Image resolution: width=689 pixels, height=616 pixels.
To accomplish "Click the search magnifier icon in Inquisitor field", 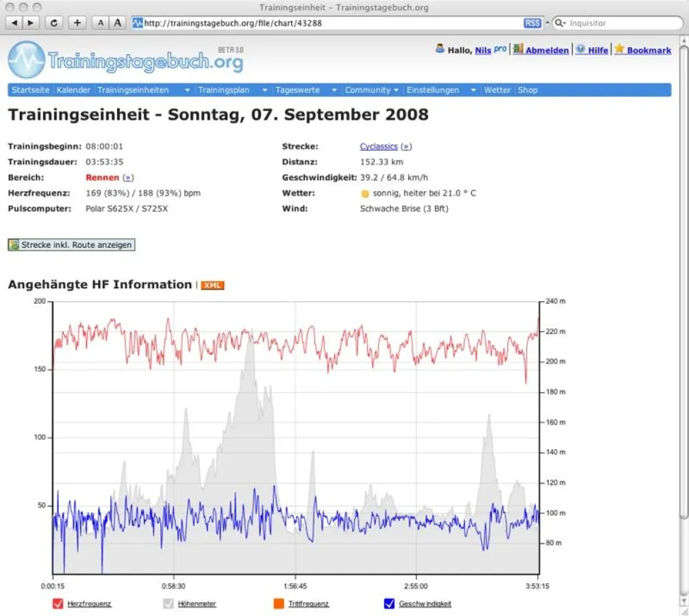I will [x=560, y=23].
